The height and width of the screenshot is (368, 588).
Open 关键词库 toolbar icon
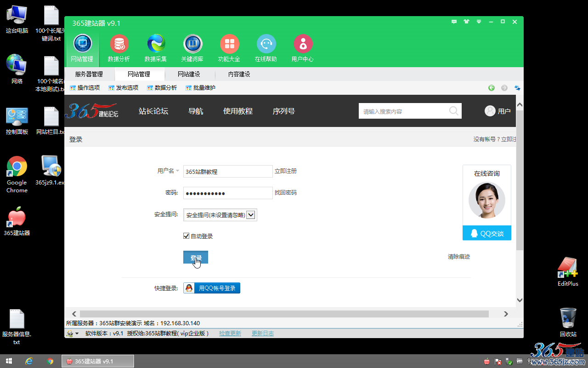pos(192,48)
